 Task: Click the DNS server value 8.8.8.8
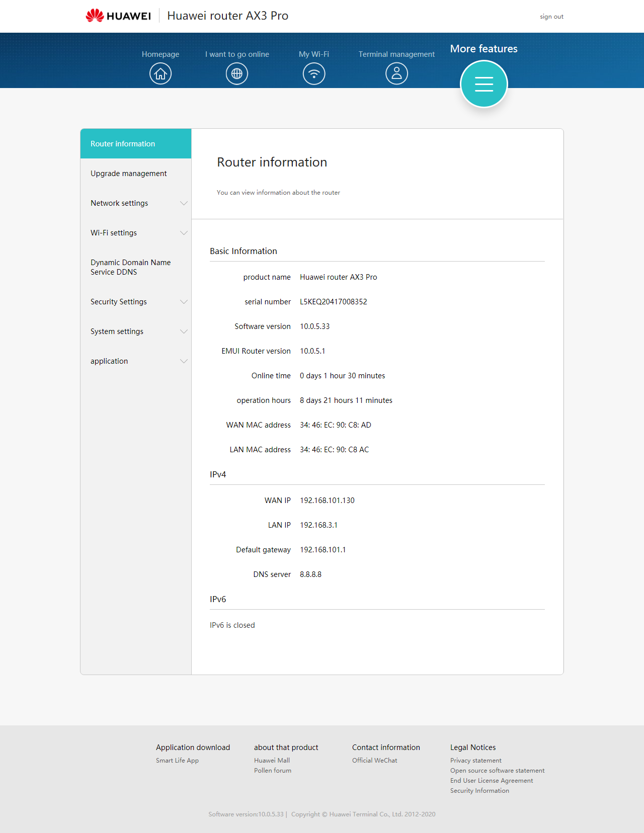[310, 574]
